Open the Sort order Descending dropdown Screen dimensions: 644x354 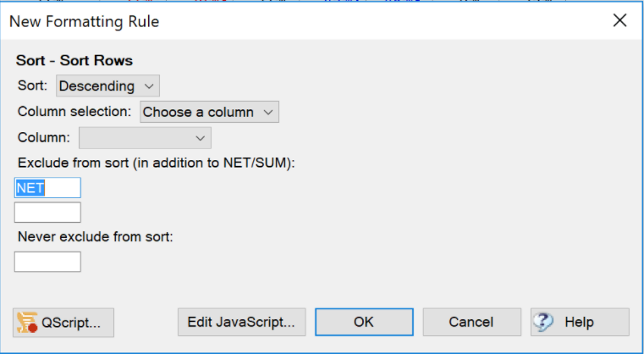107,86
